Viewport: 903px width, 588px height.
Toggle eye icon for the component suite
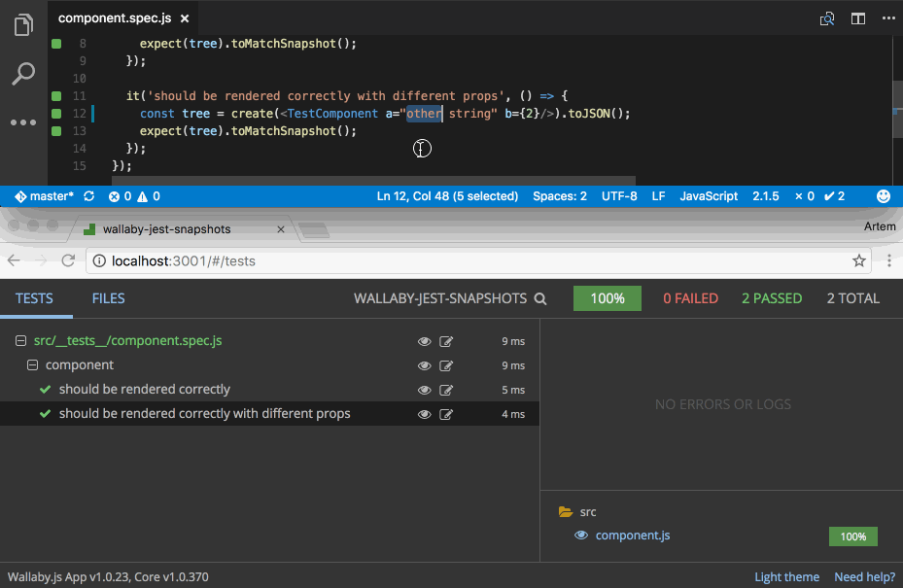tap(424, 365)
